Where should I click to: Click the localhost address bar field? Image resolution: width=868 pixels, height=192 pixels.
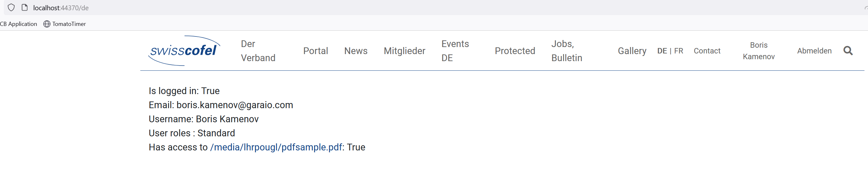438,7
